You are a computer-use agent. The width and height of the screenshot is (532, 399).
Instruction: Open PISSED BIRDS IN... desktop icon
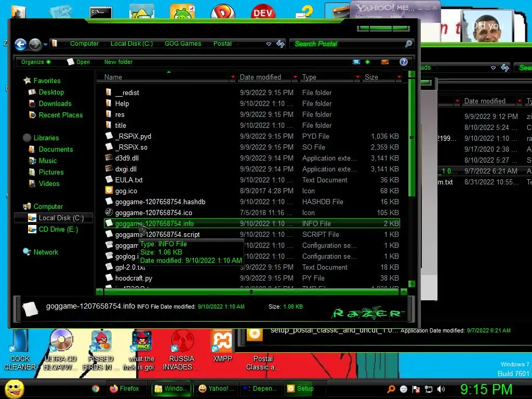click(x=101, y=351)
